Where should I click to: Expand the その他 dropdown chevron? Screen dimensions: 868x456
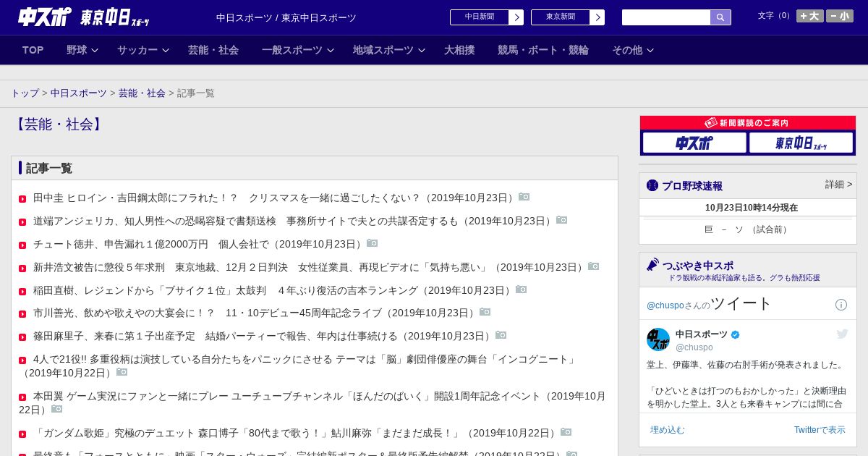(x=650, y=51)
